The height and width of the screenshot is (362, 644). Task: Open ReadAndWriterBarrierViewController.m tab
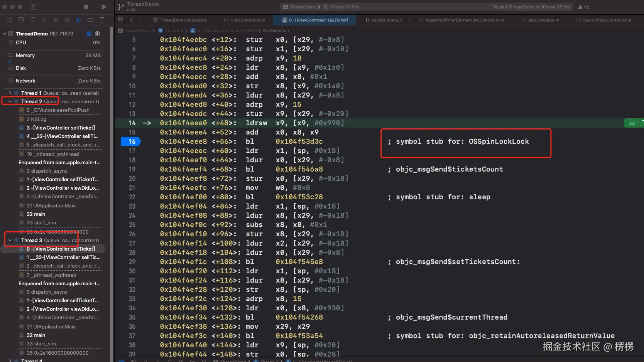pos(461,20)
